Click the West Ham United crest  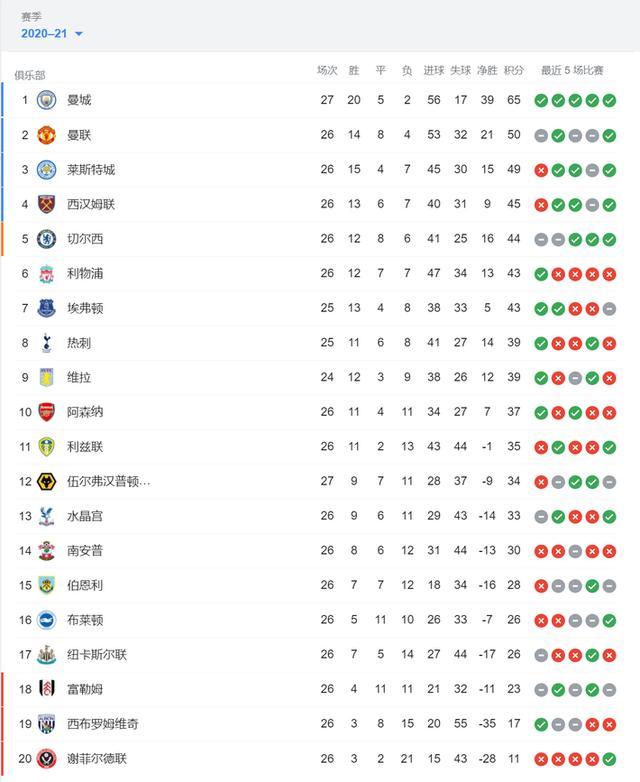point(46,204)
